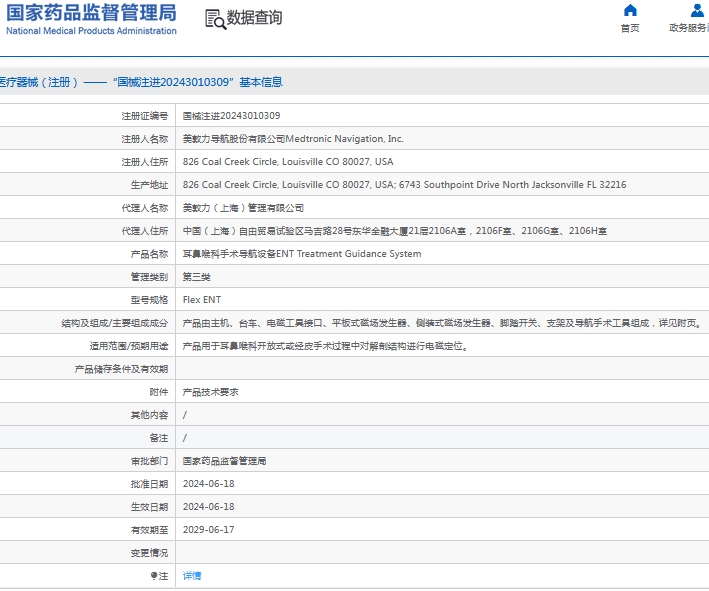Image resolution: width=709 pixels, height=591 pixels.
Task: Click the 结构及组成 composition description text
Action: pos(442,323)
